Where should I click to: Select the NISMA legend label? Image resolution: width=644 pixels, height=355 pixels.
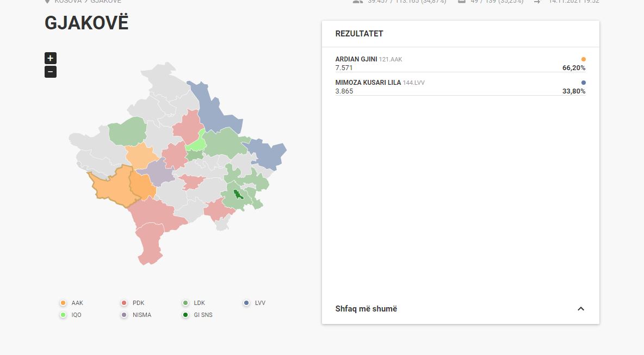(142, 315)
